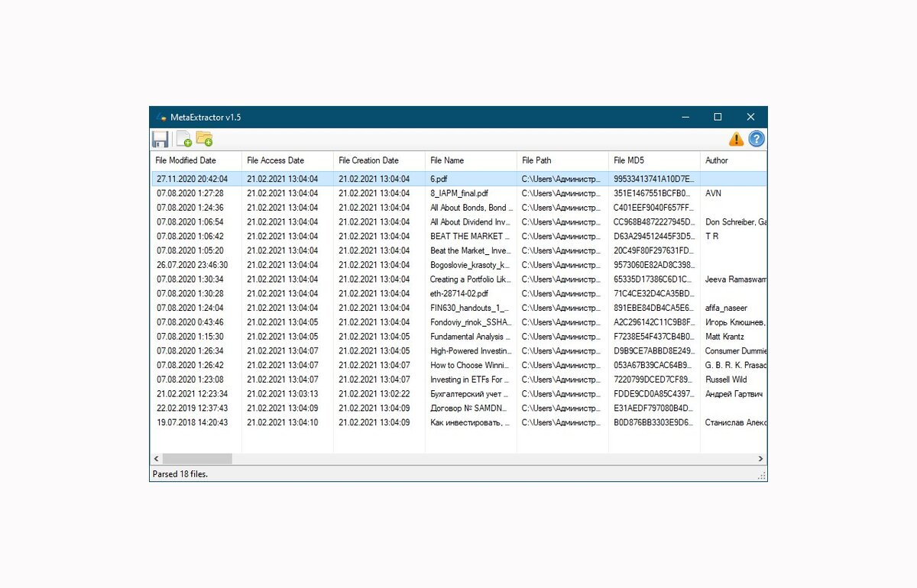The image size is (917, 588).
Task: Select the 'Как инвестировать' file row
Action: (x=458, y=422)
